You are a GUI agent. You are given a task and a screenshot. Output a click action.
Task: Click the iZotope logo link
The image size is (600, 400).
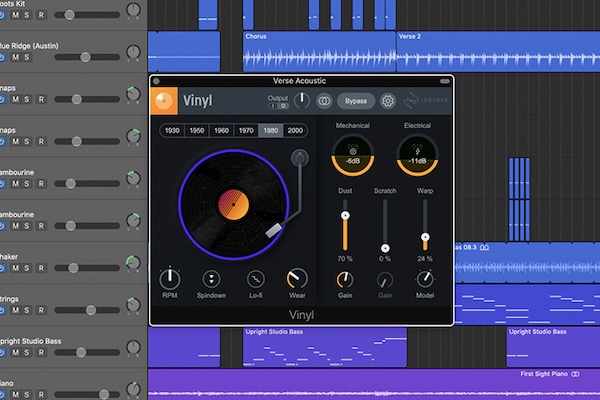425,101
